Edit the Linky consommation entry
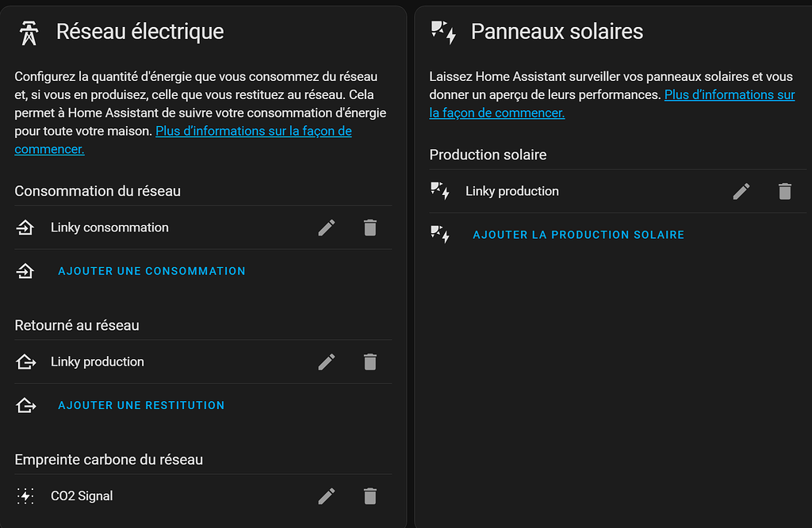This screenshot has height=528, width=812. (326, 228)
